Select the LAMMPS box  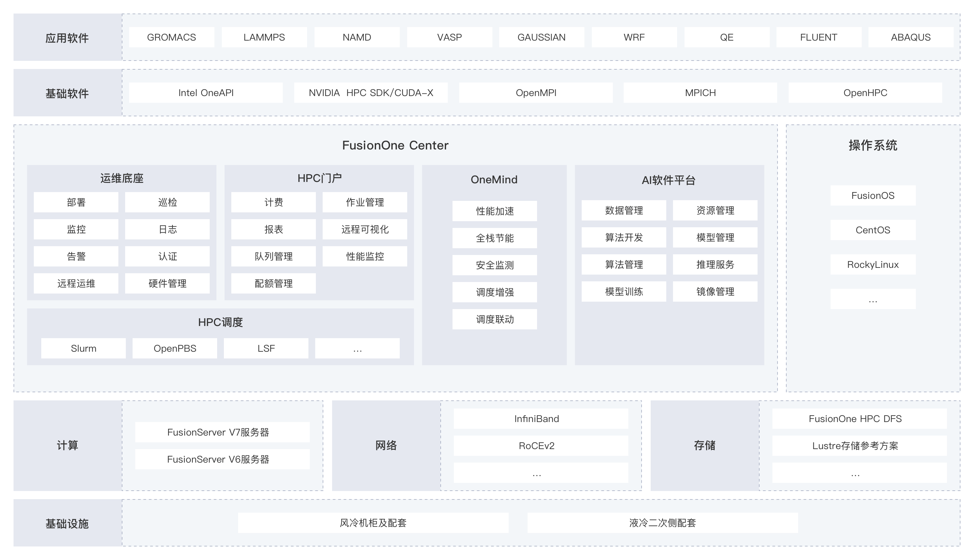[264, 37]
